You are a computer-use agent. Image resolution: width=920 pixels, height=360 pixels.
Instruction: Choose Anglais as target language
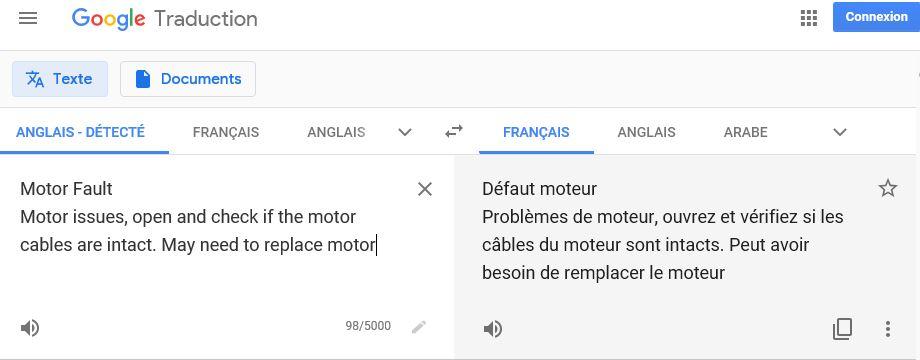(646, 132)
